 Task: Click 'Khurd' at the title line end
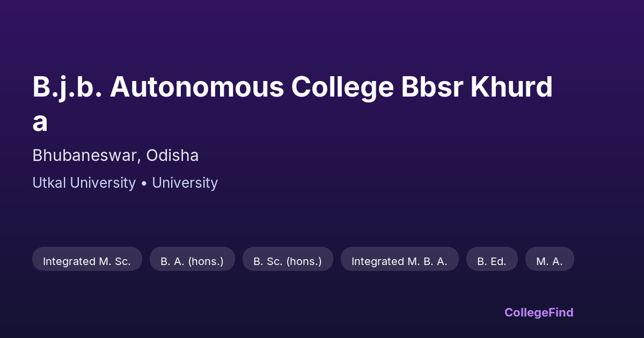pyautogui.click(x=511, y=87)
